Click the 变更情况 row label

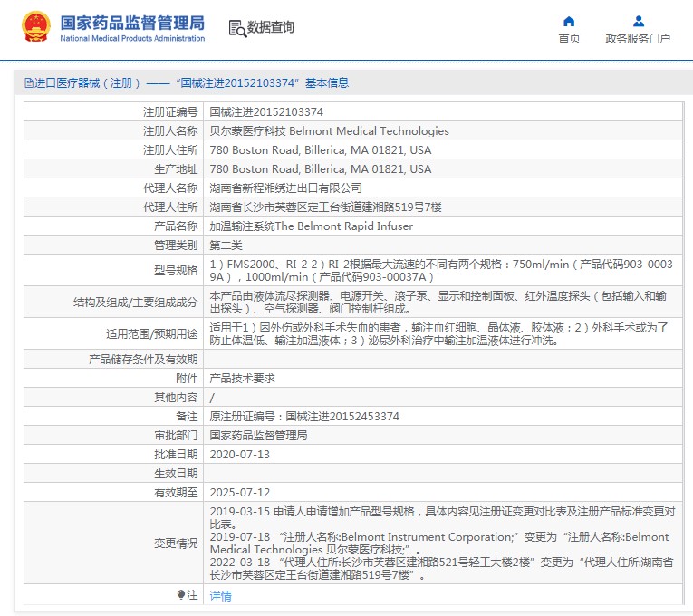[x=176, y=544]
